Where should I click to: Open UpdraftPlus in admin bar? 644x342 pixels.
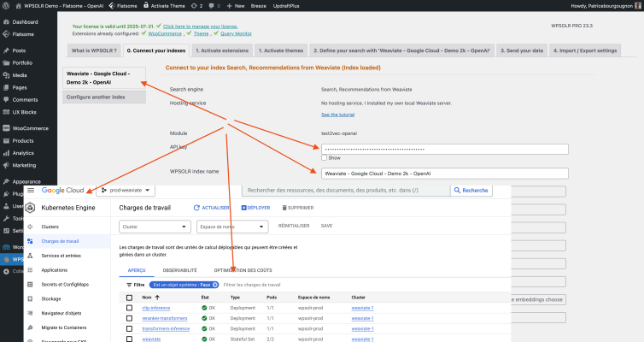point(286,6)
